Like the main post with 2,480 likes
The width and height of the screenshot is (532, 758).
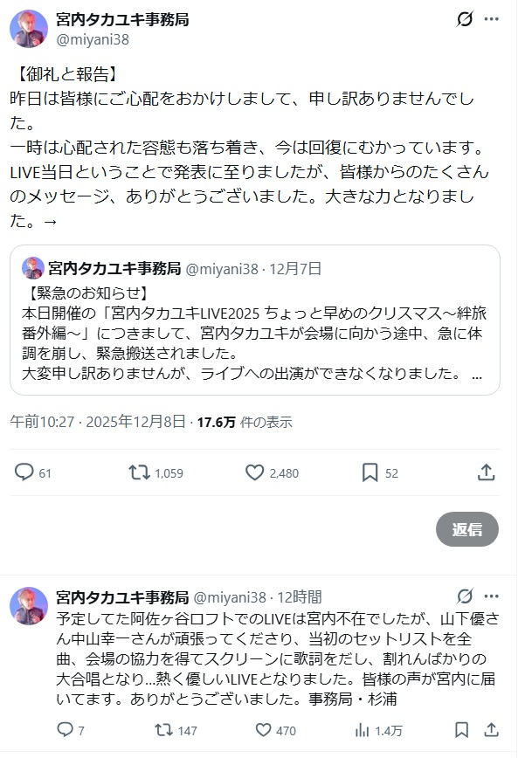255,472
